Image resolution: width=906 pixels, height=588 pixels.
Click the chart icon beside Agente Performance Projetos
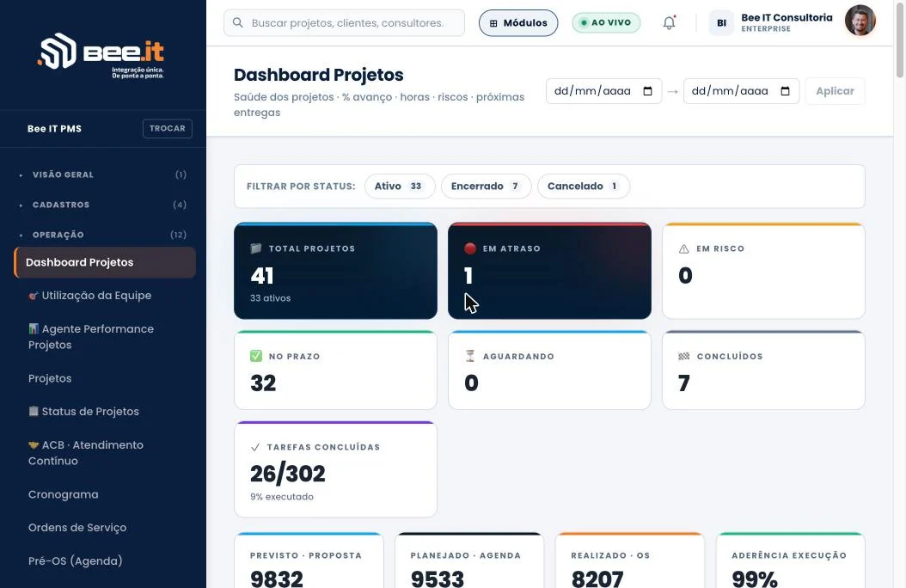34,328
